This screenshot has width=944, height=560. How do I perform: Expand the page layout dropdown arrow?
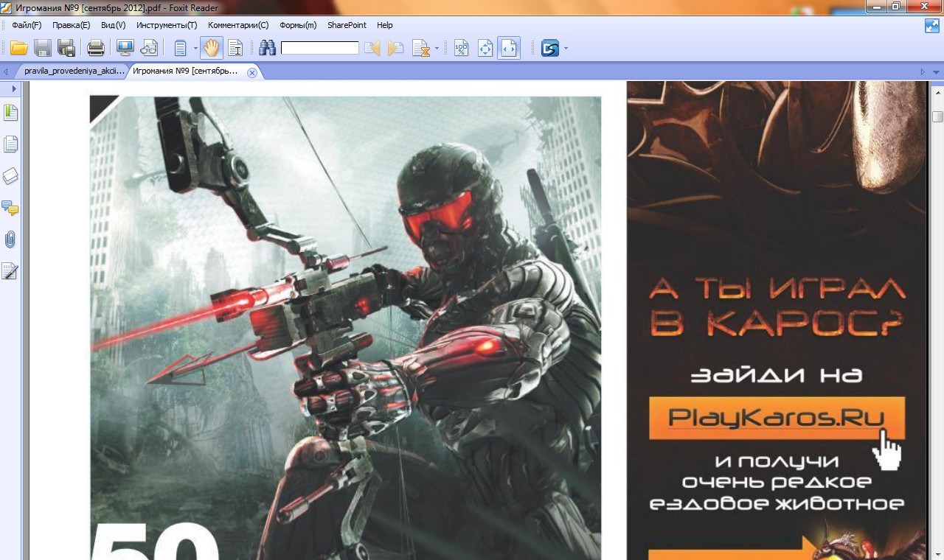(x=195, y=49)
